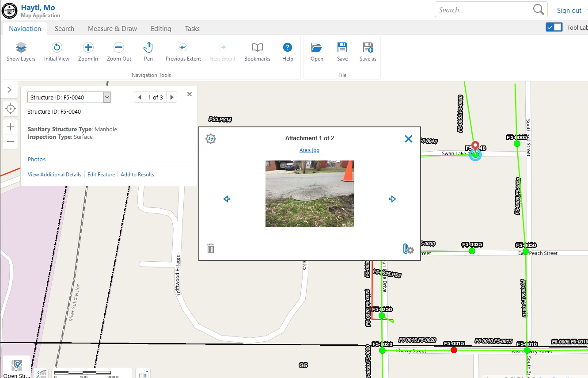The width and height of the screenshot is (588, 378).
Task: Click the geolocate crosshair button
Action: click(x=11, y=109)
